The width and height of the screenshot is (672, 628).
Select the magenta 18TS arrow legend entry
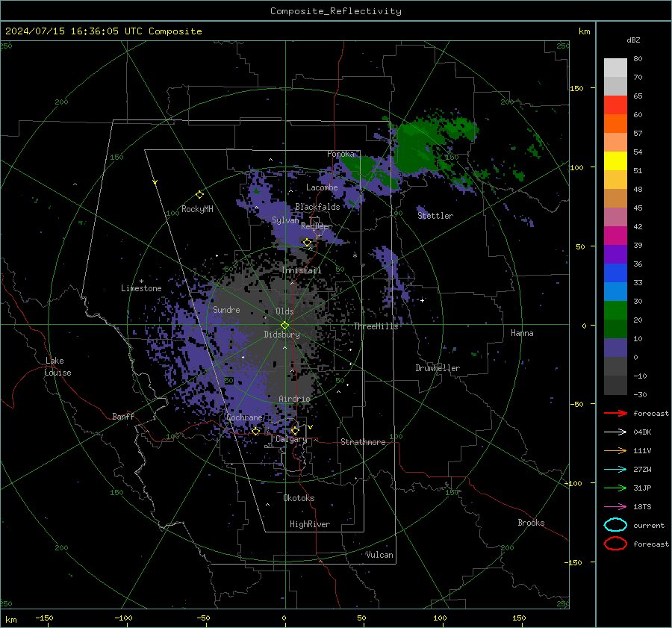point(615,507)
